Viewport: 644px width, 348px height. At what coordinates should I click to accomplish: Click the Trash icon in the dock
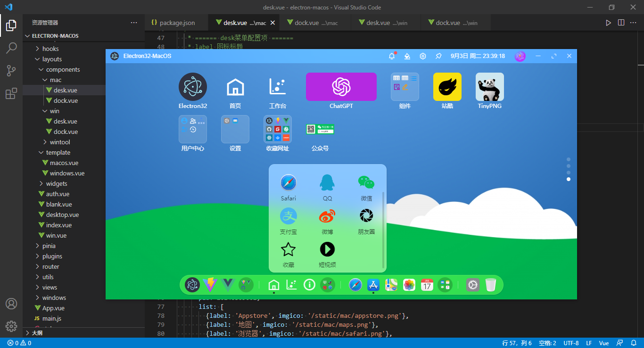coord(491,285)
